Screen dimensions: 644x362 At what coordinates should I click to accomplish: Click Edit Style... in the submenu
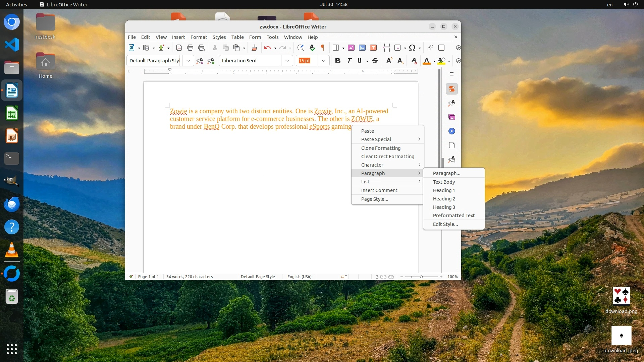pos(445,224)
